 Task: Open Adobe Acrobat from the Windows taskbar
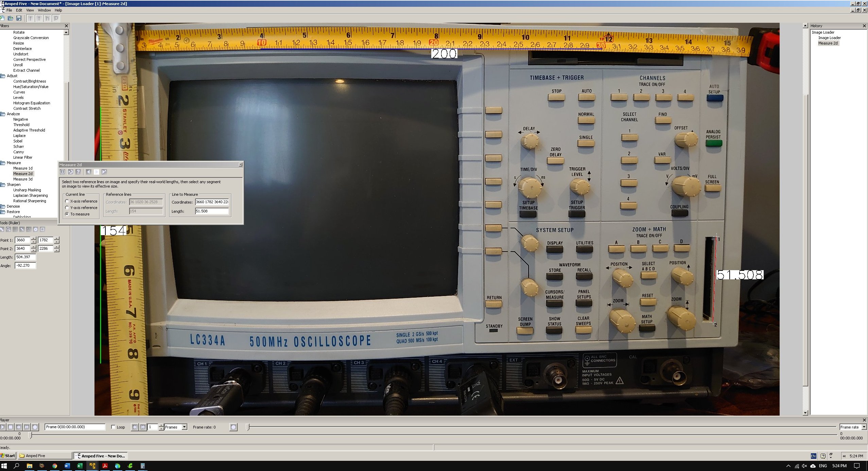tap(105, 466)
